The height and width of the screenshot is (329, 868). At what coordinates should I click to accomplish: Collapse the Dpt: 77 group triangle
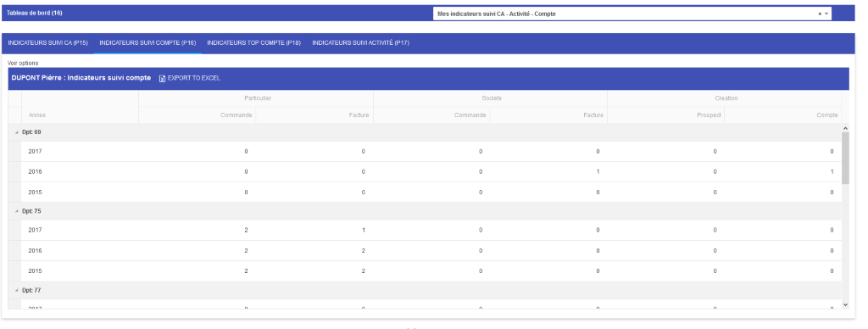[16, 290]
